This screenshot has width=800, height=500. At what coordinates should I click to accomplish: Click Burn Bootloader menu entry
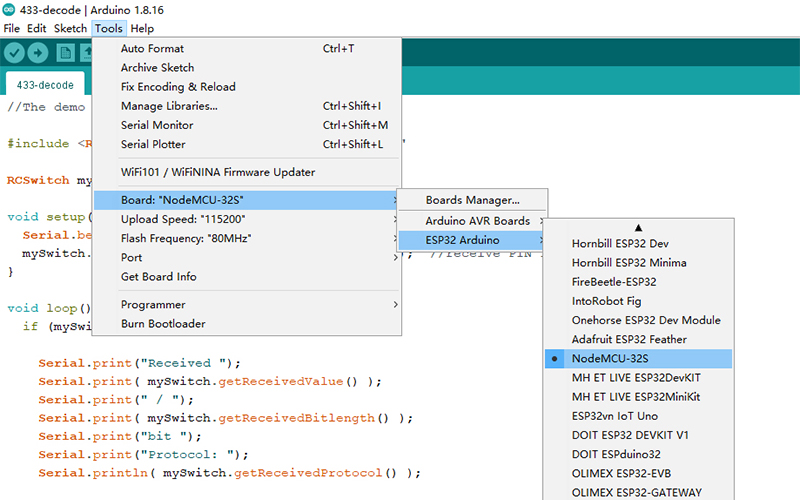coord(163,323)
